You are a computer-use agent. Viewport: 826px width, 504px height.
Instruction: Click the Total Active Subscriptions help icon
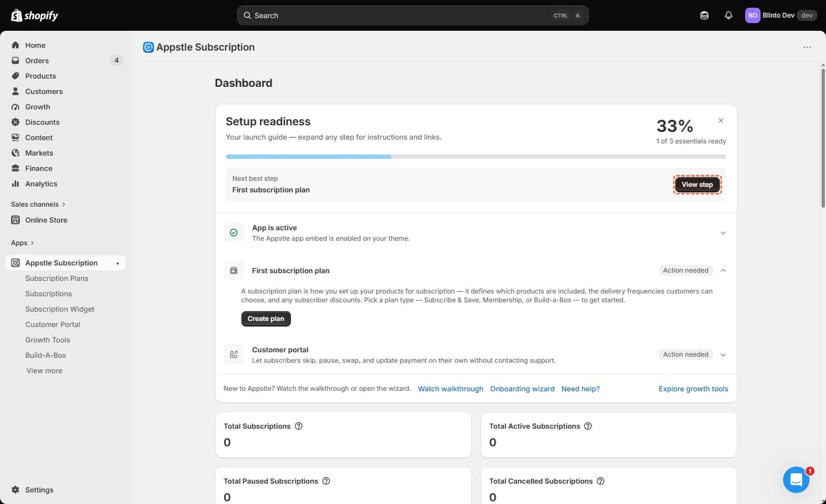(x=588, y=426)
